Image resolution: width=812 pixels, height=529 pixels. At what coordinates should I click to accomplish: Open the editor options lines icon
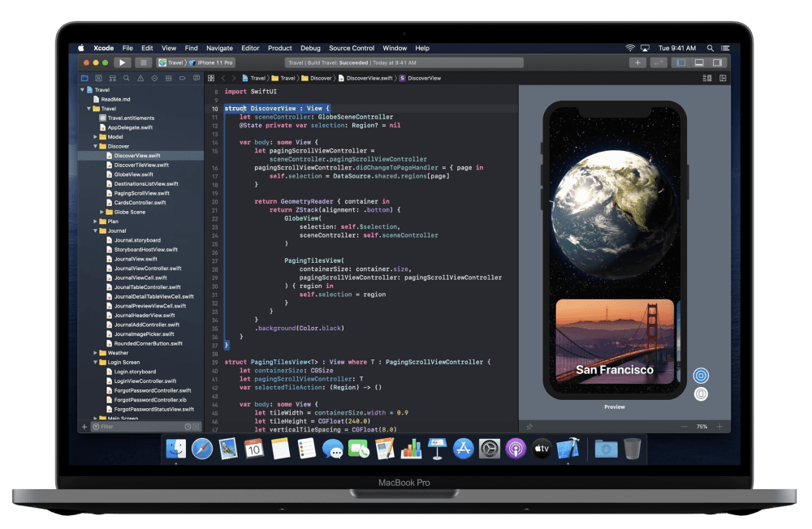(707, 78)
